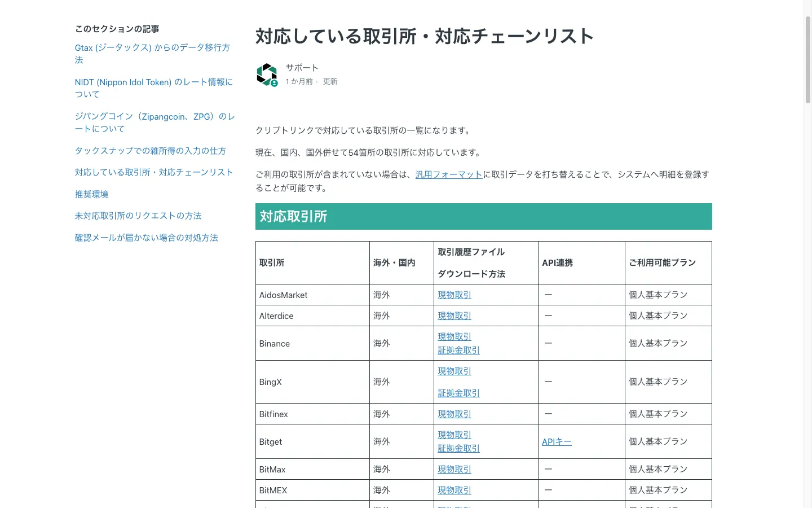
Task: Open AidosMarket 現物取引 download link
Action: pyautogui.click(x=454, y=295)
